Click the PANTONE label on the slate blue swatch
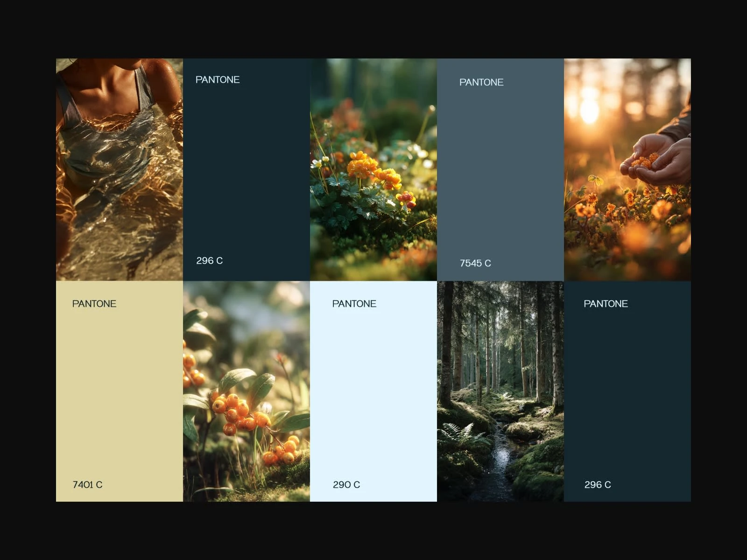Screen dimensions: 747x560 (x=481, y=82)
